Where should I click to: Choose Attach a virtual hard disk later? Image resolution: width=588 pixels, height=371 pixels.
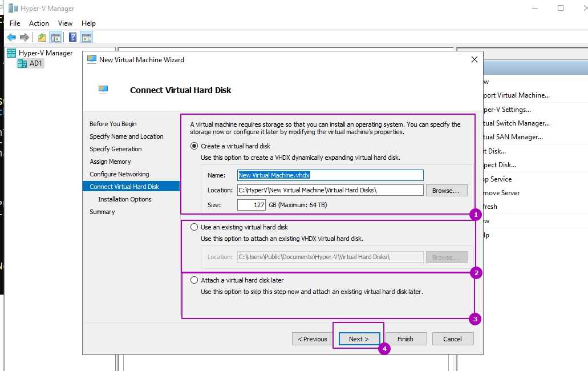point(194,280)
